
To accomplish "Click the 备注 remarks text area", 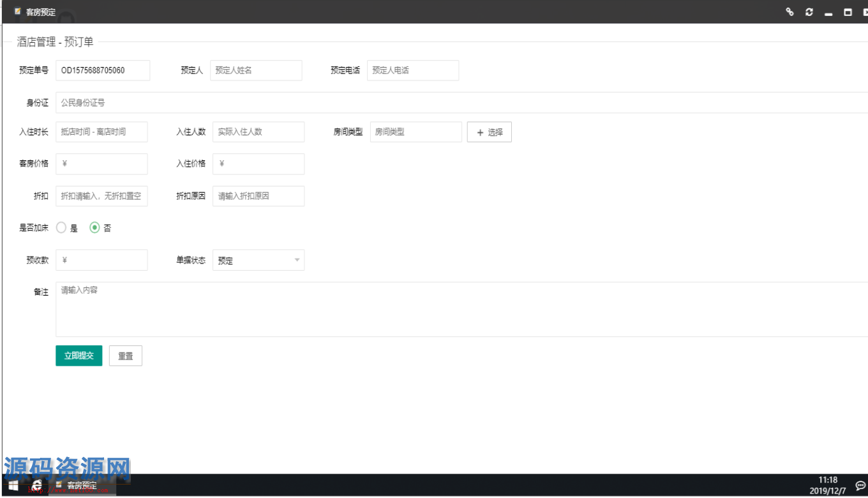I will [460, 310].
